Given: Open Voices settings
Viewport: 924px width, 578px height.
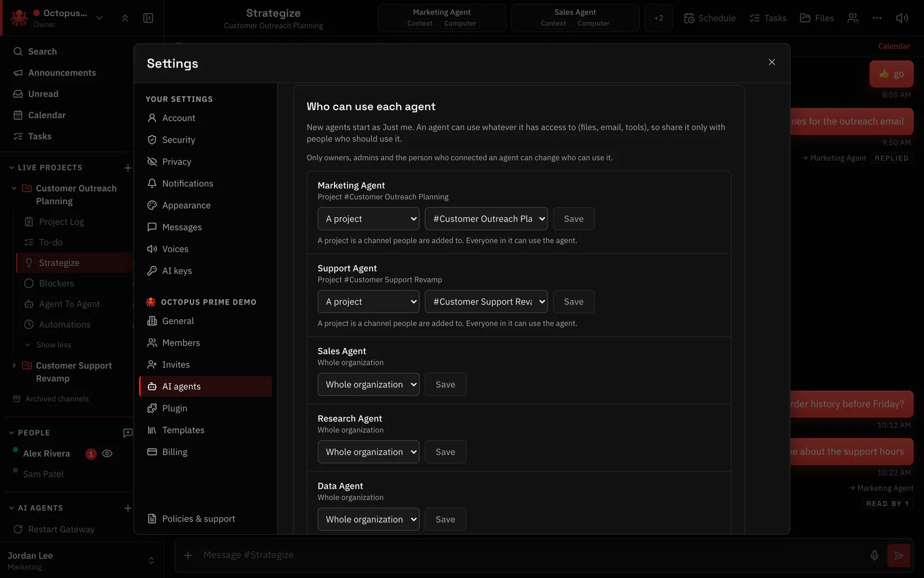Looking at the screenshot, I should pos(205,249).
